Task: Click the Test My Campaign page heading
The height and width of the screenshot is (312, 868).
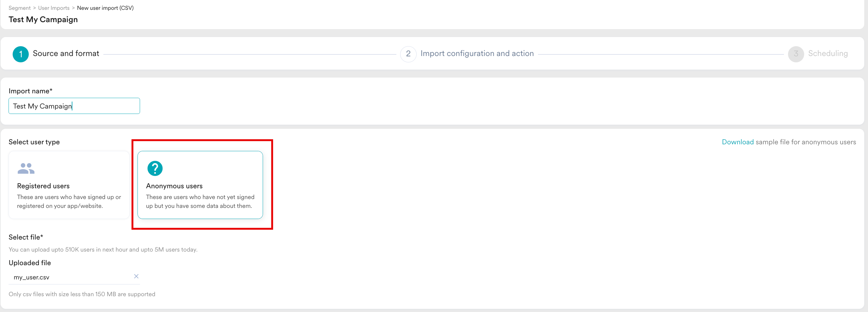Action: coord(43,20)
